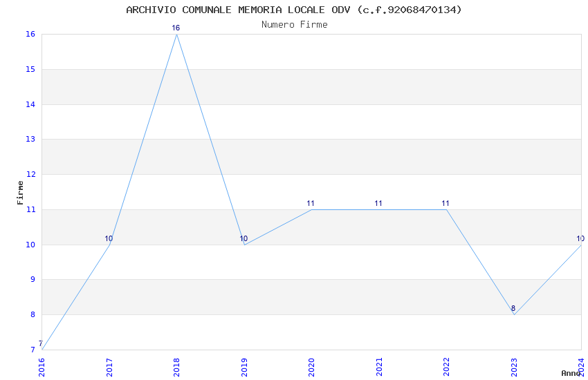This screenshot has height=380, width=588.
Task: Click the 8 y-axis tick label
Action: click(33, 314)
